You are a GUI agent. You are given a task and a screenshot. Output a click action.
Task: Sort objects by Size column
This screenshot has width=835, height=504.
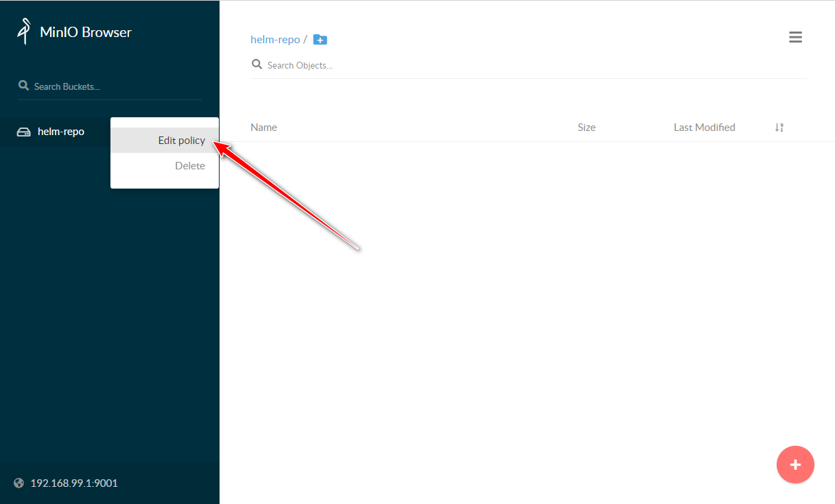(587, 128)
